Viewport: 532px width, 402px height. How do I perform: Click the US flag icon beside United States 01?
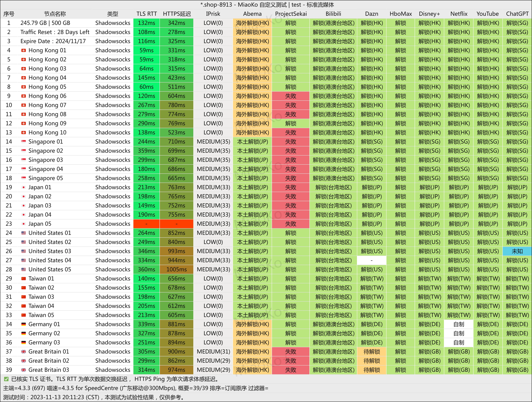[24, 233]
